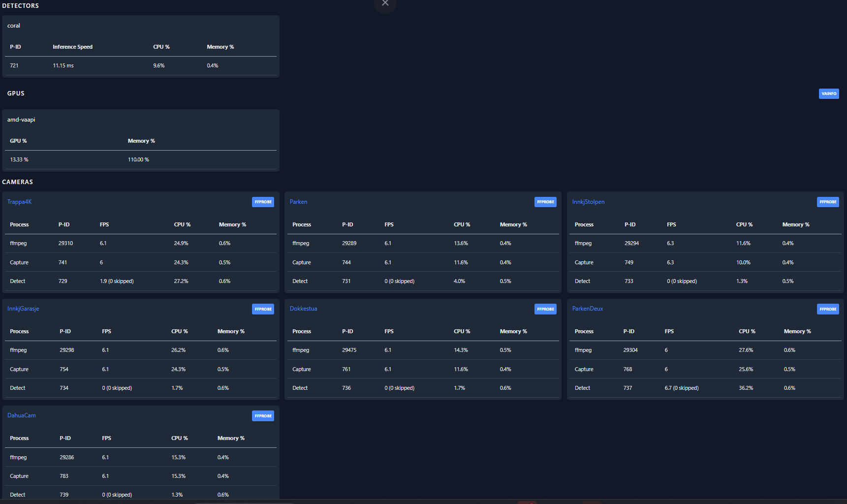Open the ParkenDeux camera link

587,309
